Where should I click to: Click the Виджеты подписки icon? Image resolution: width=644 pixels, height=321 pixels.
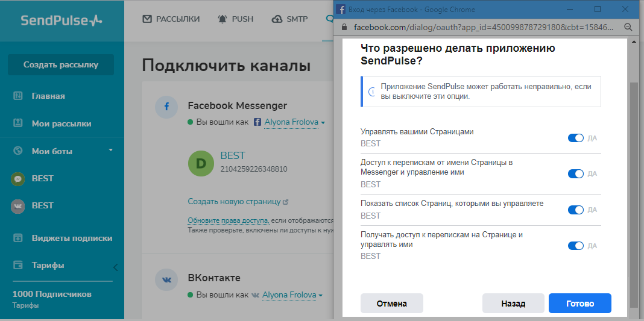click(17, 238)
